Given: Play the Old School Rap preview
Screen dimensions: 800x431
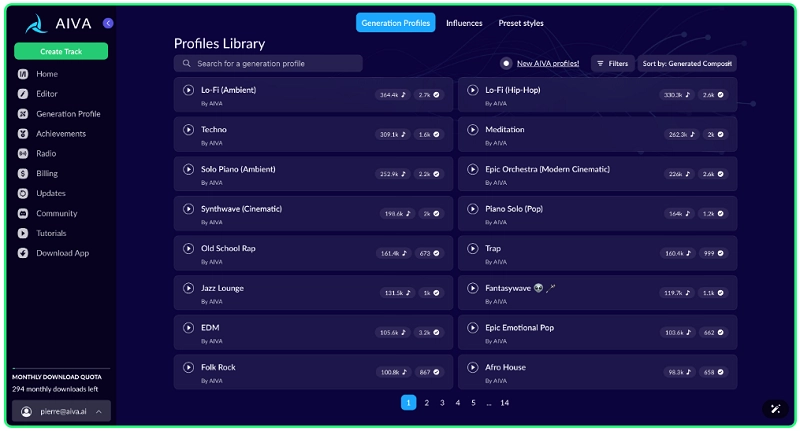Looking at the screenshot, I should click(188, 248).
